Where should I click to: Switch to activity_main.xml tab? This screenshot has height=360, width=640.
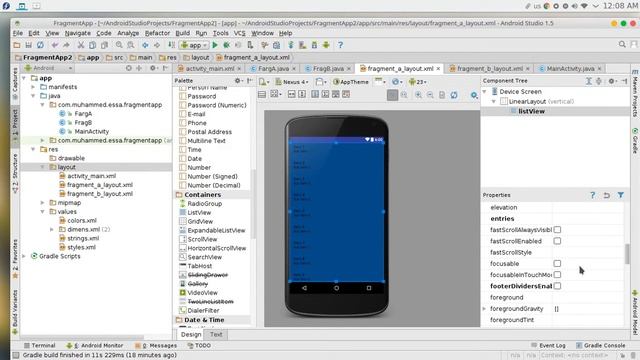tap(209, 69)
